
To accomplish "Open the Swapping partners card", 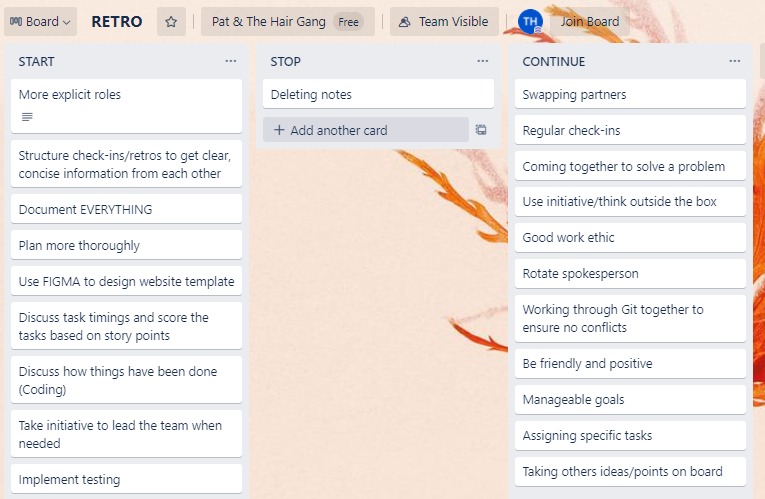I will [x=630, y=94].
